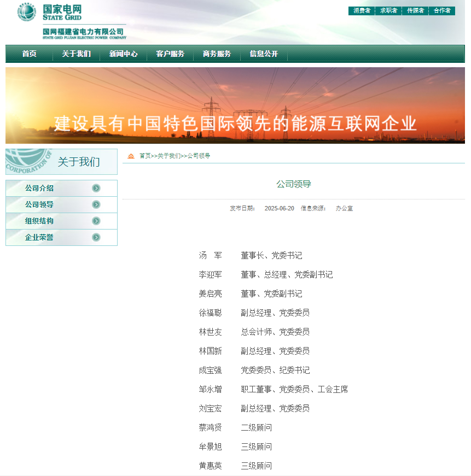The height and width of the screenshot is (476, 471).
Task: Select 新闻中心 in the navigation bar
Action: click(123, 54)
